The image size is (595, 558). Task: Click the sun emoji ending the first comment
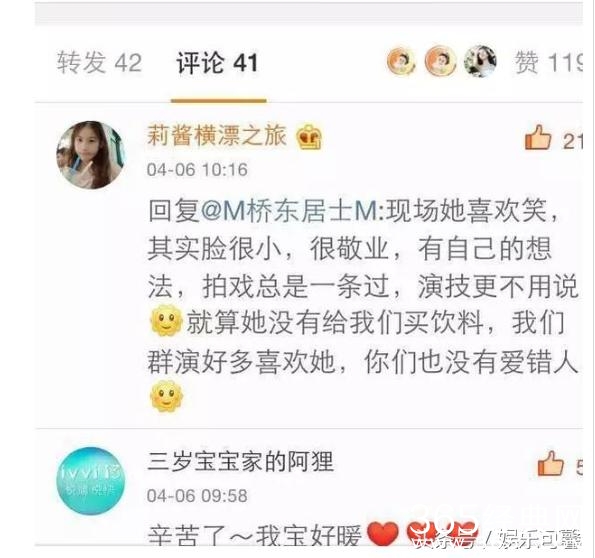pyautogui.click(x=166, y=396)
